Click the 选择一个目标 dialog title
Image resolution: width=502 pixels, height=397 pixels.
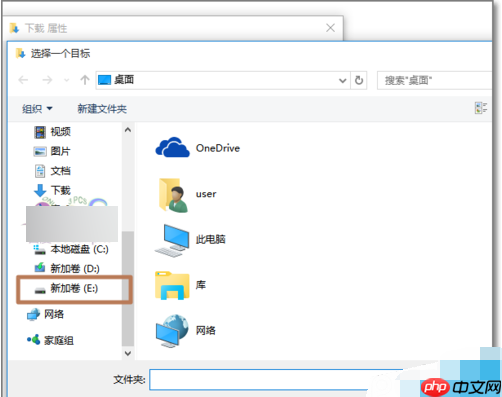[60, 53]
